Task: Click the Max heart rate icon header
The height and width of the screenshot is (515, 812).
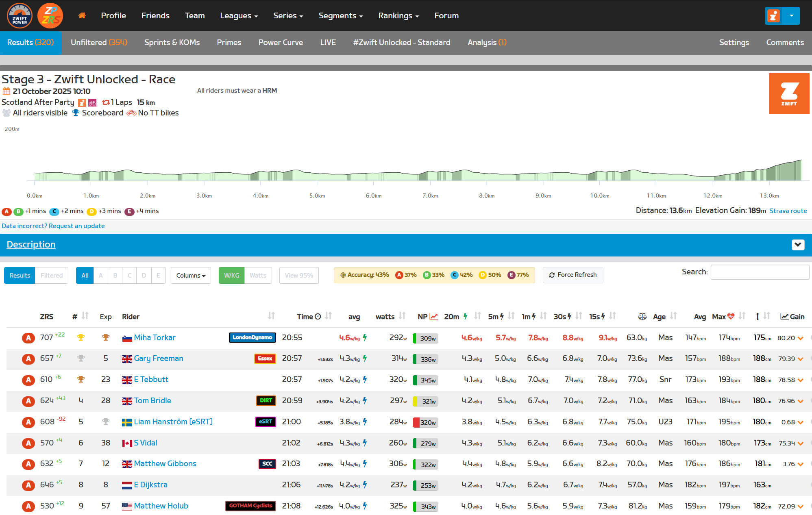Action: (731, 316)
